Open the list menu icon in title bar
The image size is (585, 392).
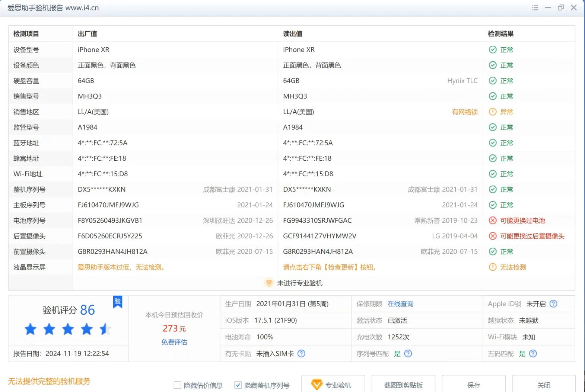[x=535, y=7]
